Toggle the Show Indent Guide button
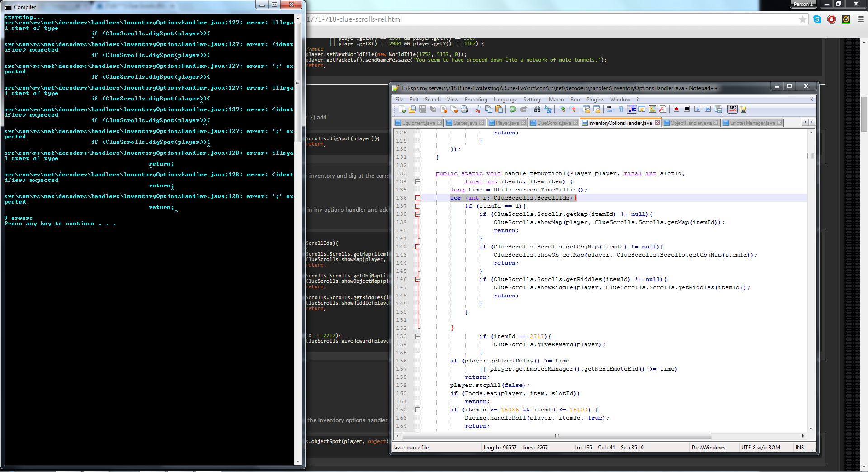This screenshot has width=868, height=472. pos(632,109)
